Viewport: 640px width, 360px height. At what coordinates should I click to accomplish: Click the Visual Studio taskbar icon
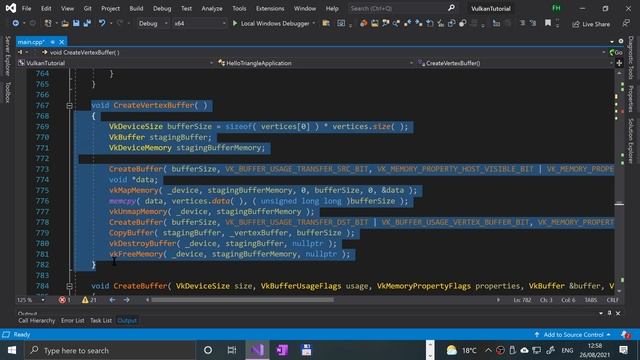coord(257,350)
